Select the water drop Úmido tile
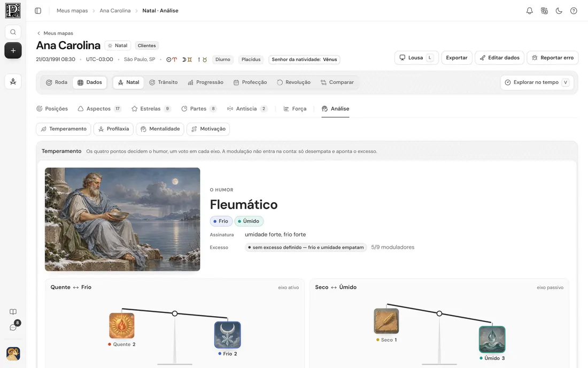 492,340
